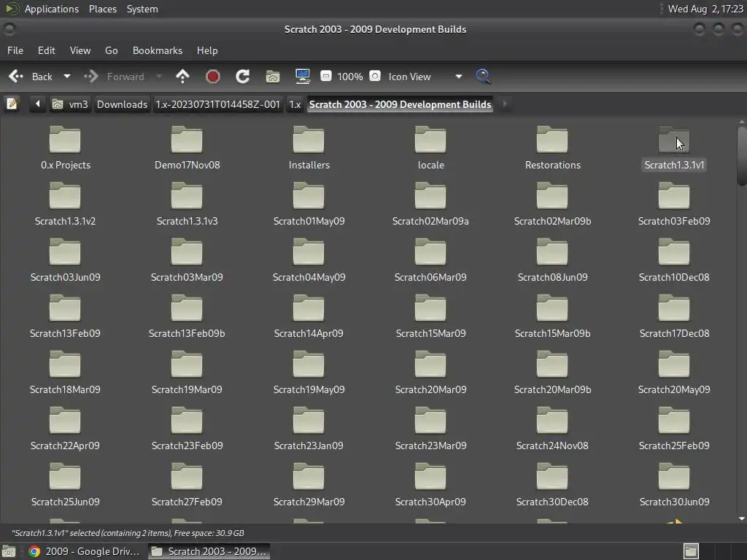Toggle the location edit pencil icon
The height and width of the screenshot is (560, 747).
click(x=12, y=104)
